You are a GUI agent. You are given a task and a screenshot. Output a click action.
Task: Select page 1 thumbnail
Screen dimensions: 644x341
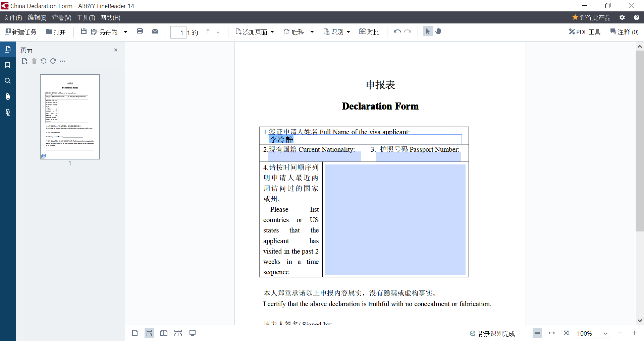point(70,117)
